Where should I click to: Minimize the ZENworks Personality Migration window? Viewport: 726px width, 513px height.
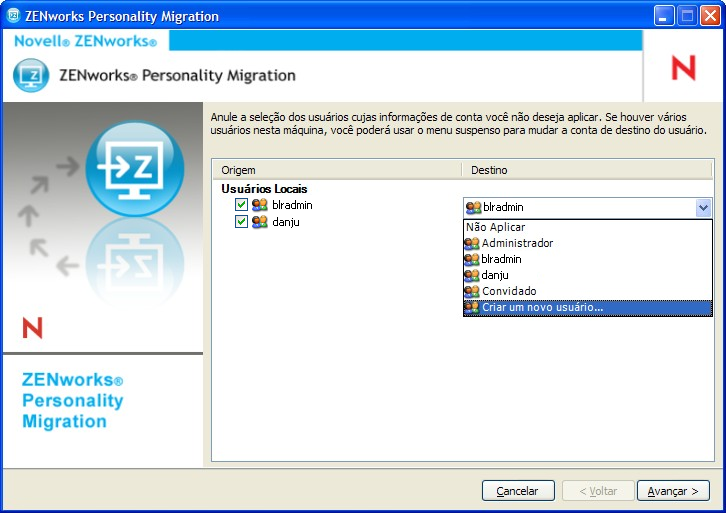pyautogui.click(x=663, y=16)
